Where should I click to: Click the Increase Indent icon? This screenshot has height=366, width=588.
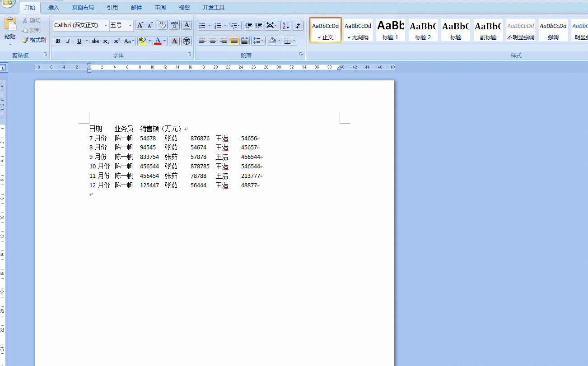tap(259, 25)
